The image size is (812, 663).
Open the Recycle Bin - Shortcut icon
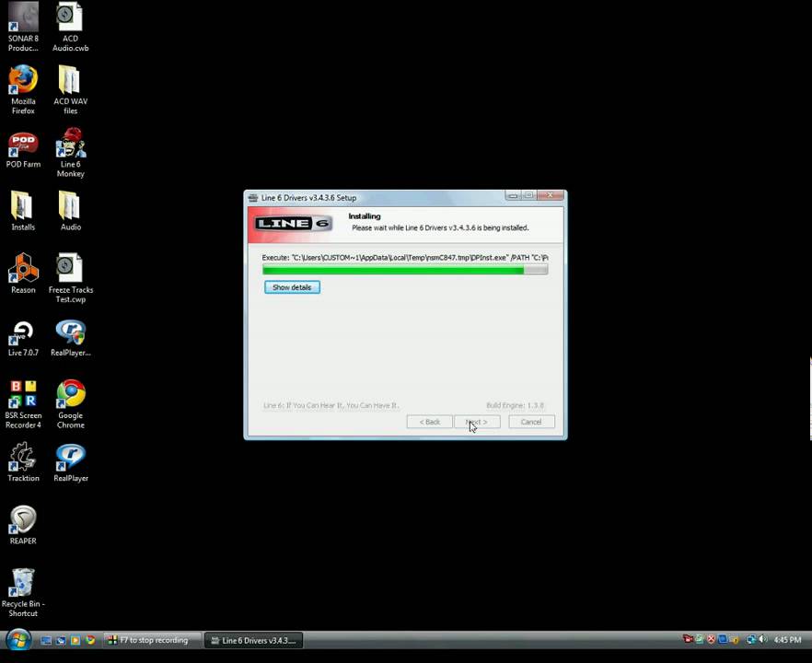(x=23, y=593)
